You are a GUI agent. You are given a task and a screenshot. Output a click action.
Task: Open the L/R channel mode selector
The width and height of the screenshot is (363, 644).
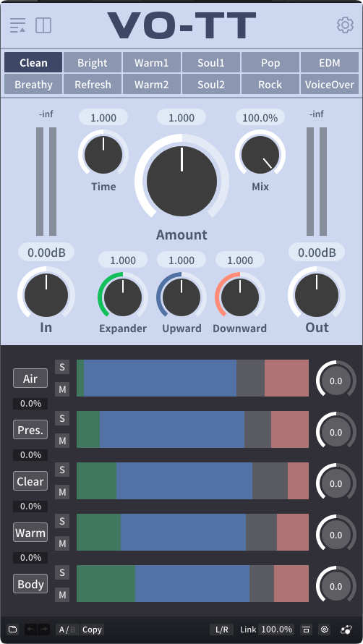[222, 630]
